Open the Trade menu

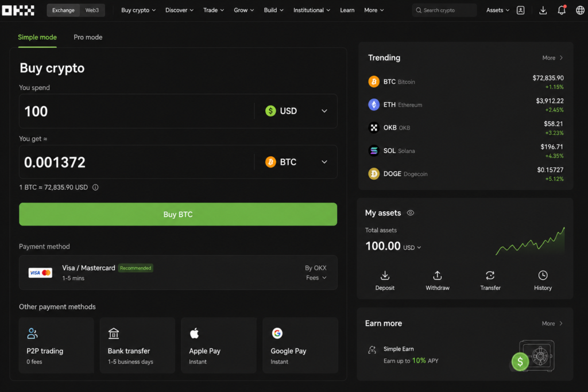click(x=214, y=10)
